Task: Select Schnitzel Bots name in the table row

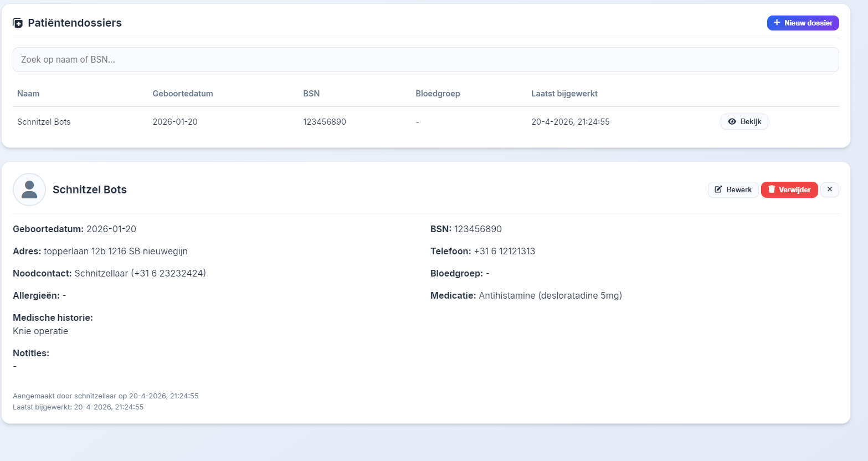Action: click(x=44, y=122)
